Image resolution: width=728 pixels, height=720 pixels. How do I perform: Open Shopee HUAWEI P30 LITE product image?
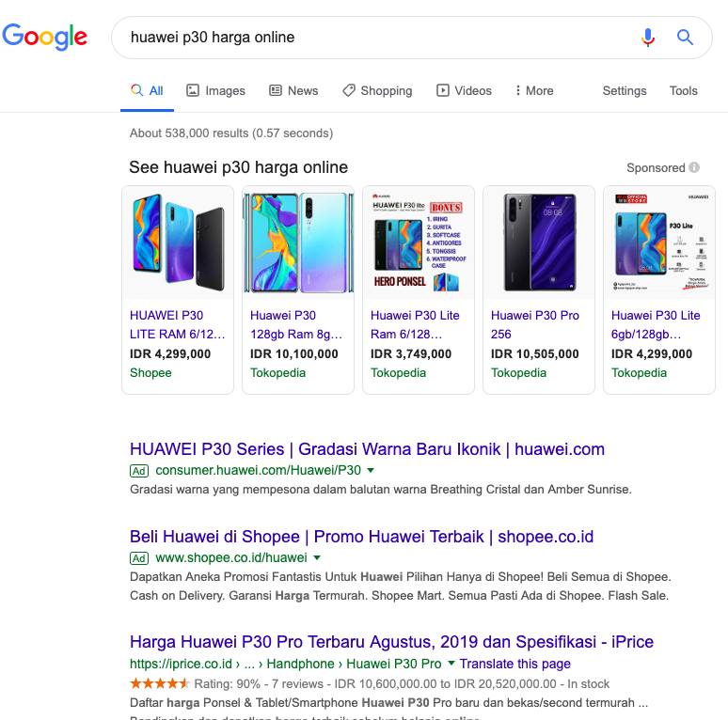[x=178, y=243]
